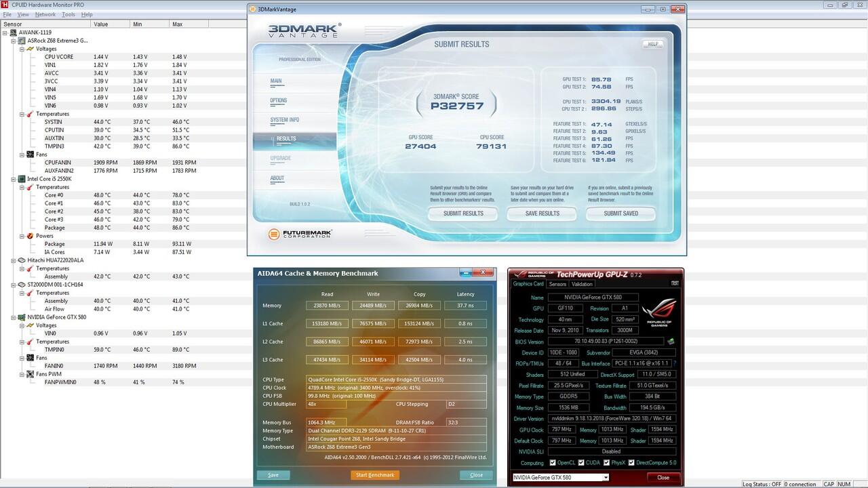Click the Sensor column header in HWMonitor

(x=45, y=24)
